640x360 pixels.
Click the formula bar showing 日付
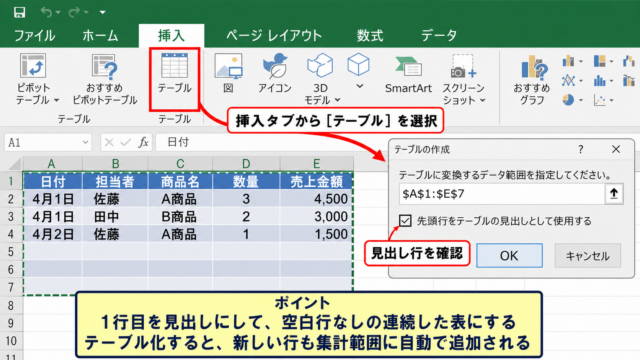271,142
